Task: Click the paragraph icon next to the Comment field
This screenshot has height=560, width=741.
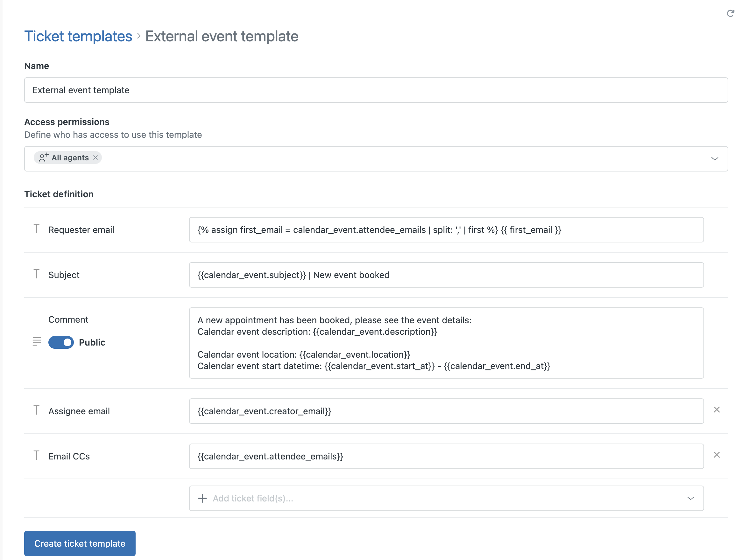Action: click(37, 342)
